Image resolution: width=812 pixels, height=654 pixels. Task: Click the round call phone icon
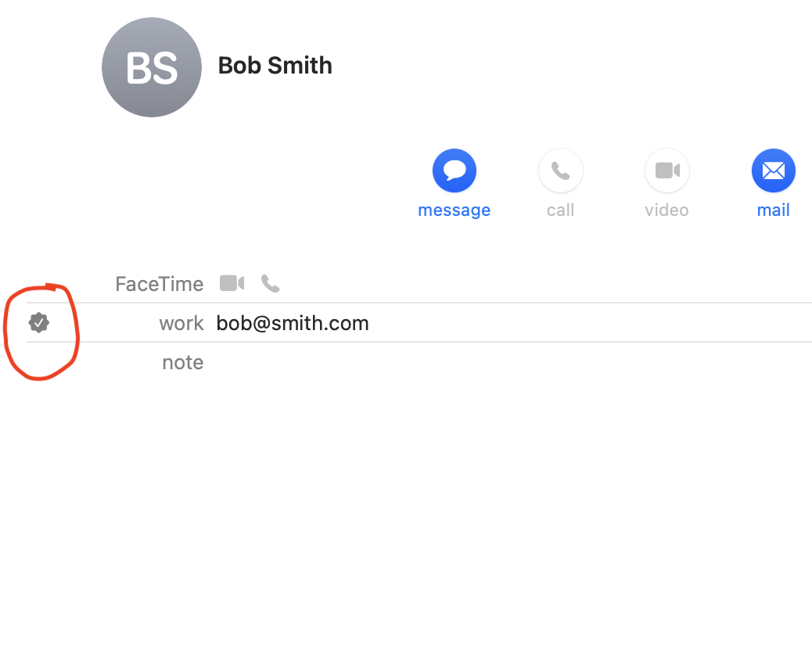click(560, 171)
